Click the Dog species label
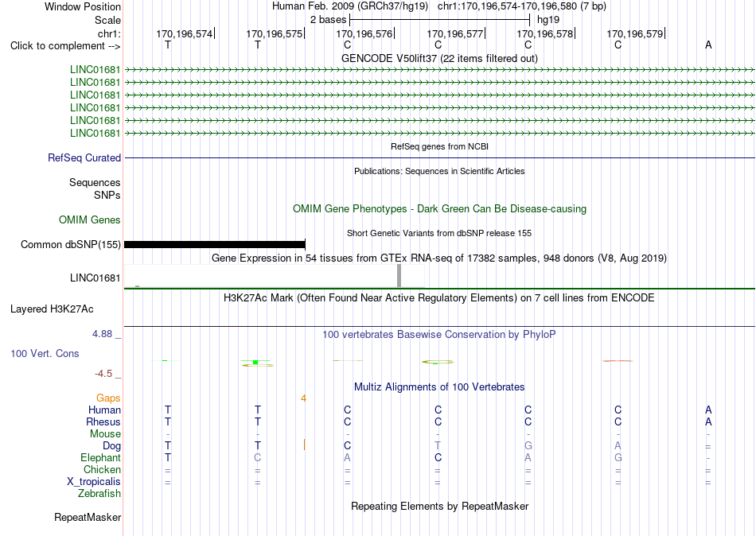 (111, 446)
